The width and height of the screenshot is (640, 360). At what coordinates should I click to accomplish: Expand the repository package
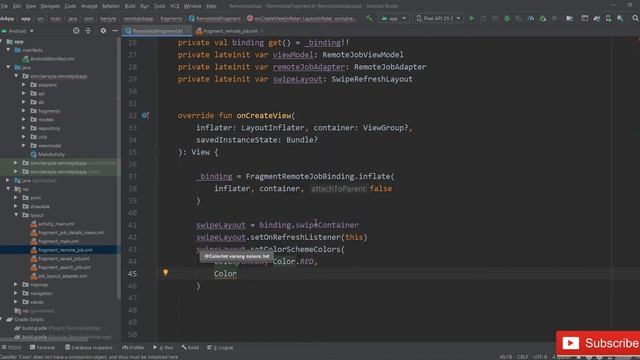(24, 128)
